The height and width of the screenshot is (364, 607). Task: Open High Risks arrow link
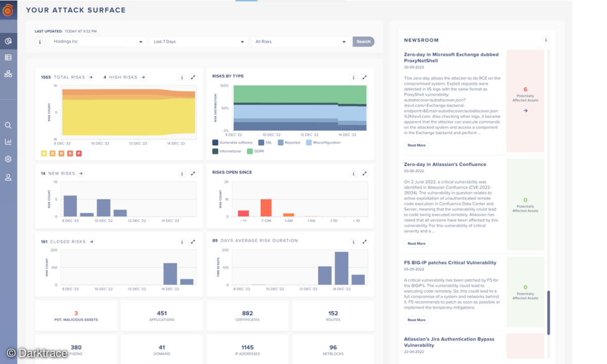point(143,77)
